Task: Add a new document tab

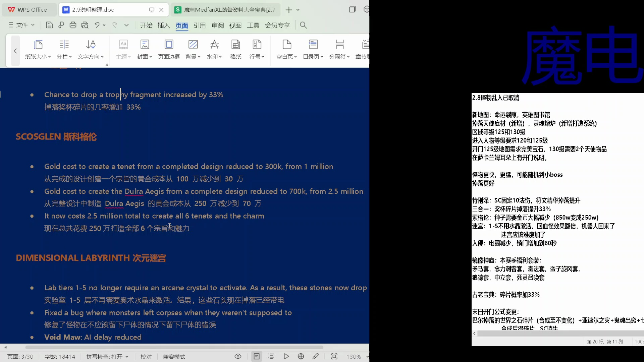Action: pos(289,10)
